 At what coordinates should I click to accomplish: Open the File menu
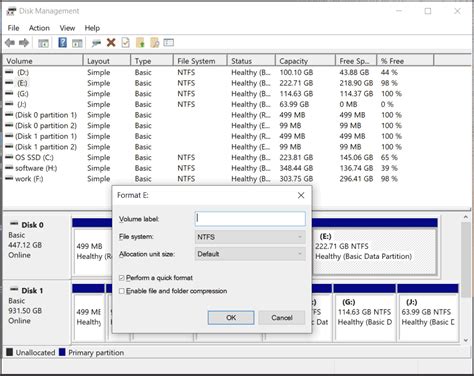13,28
